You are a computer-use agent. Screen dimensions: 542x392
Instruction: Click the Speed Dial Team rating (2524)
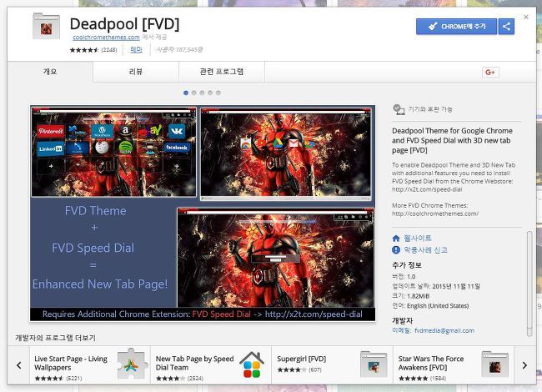(179, 378)
